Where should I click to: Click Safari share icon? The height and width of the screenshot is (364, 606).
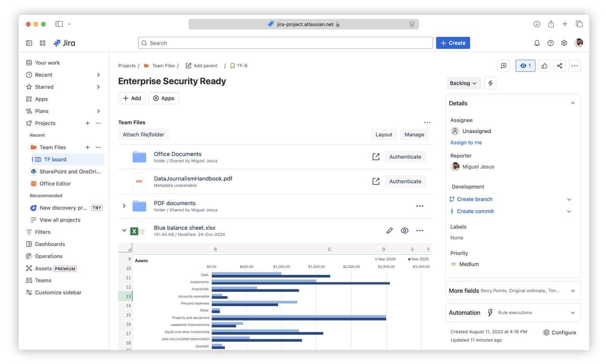point(551,24)
